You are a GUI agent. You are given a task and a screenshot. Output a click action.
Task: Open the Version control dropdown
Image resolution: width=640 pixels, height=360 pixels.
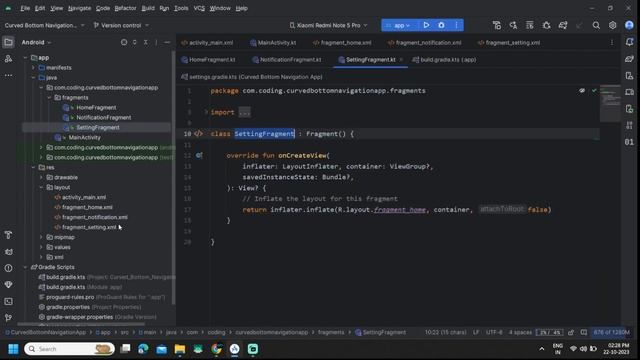tap(121, 25)
